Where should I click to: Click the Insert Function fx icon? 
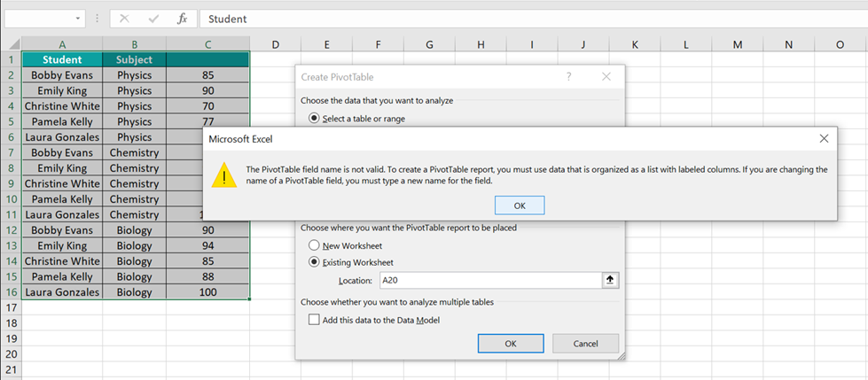tap(182, 19)
